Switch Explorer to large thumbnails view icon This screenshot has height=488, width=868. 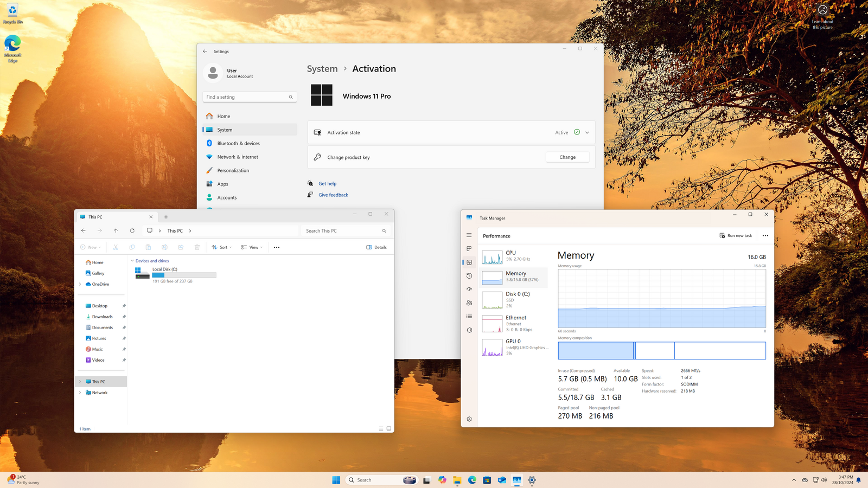click(x=388, y=429)
